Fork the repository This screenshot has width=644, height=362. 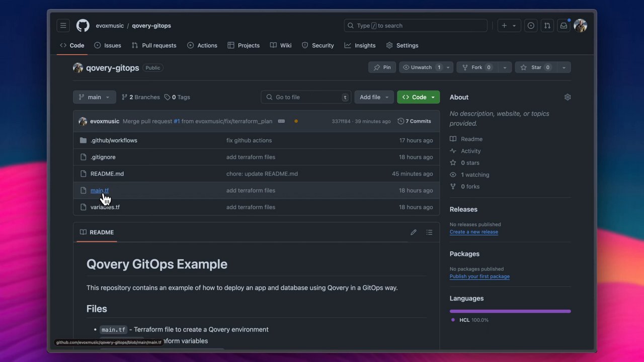(x=477, y=67)
